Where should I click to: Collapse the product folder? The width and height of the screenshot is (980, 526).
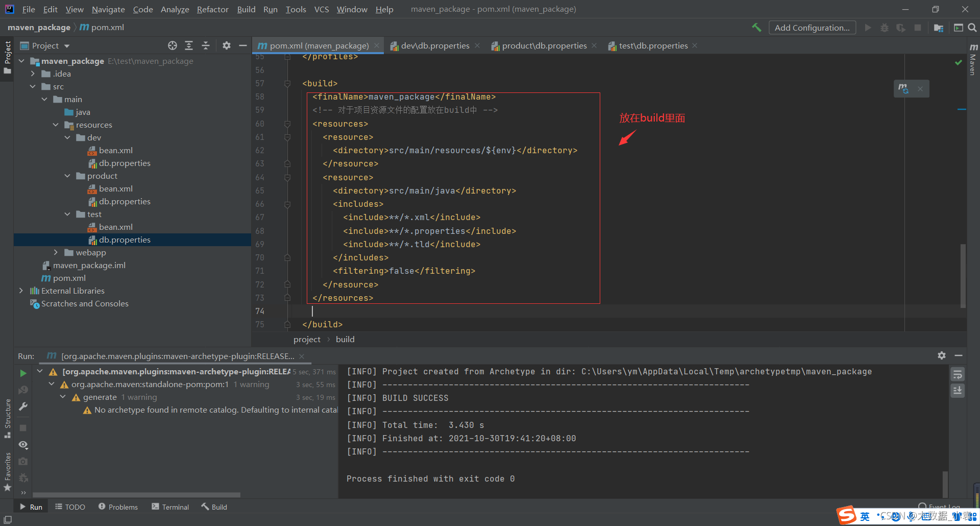[x=67, y=176]
